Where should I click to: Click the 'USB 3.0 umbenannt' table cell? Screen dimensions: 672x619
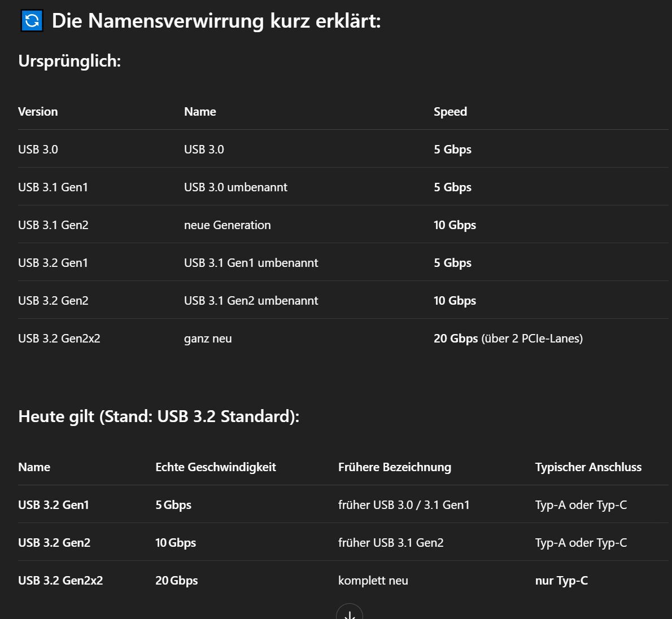pyautogui.click(x=235, y=187)
